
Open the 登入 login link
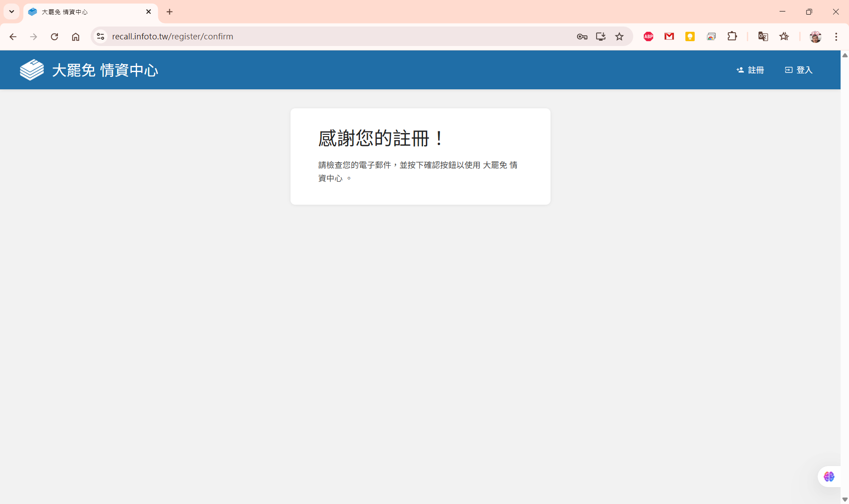tap(799, 70)
